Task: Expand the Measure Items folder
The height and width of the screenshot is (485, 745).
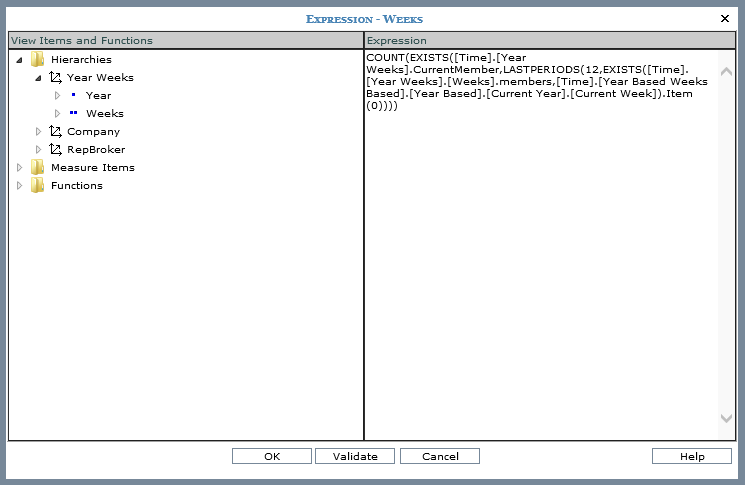Action: (20, 168)
